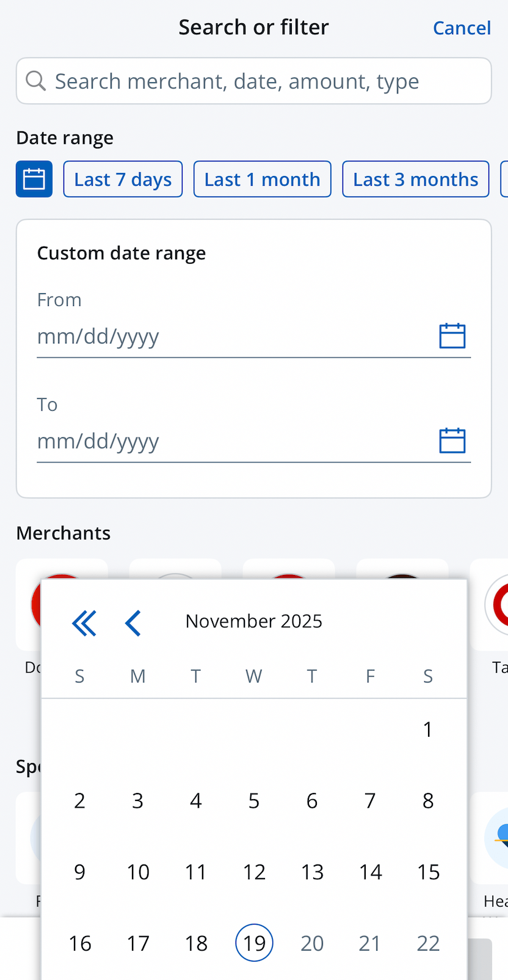Select November 19 in the calendar
Viewport: 508px width, 980px height.
[x=254, y=942]
